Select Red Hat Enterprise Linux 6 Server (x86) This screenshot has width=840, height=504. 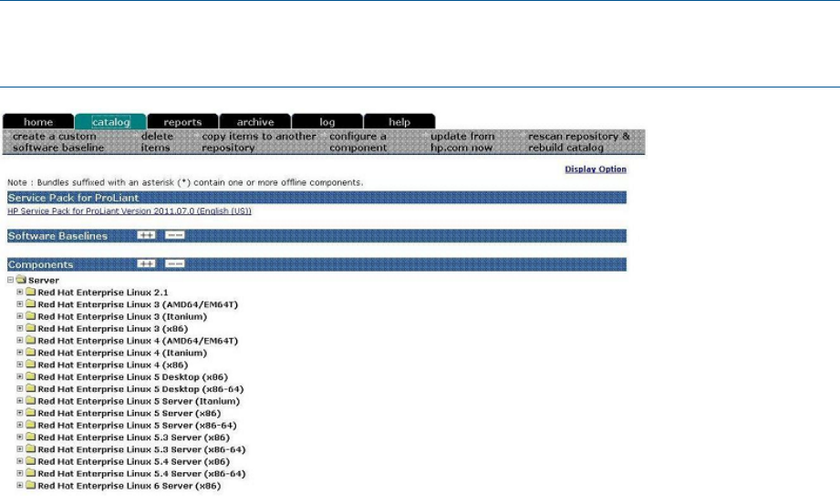point(130,486)
